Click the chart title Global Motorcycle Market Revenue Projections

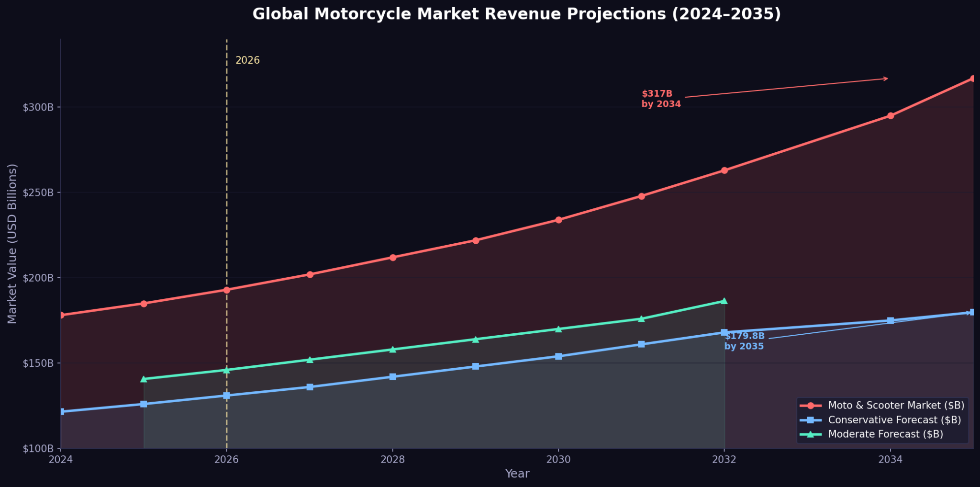click(x=517, y=14)
